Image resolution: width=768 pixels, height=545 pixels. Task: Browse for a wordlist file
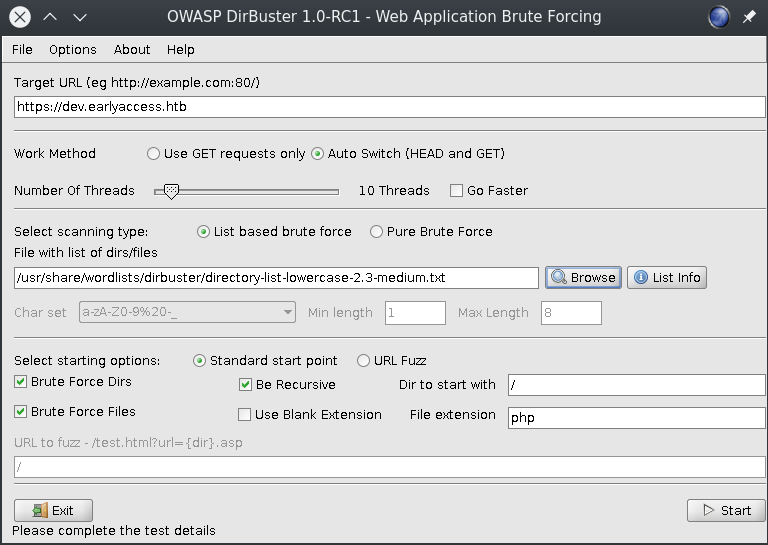[583, 277]
